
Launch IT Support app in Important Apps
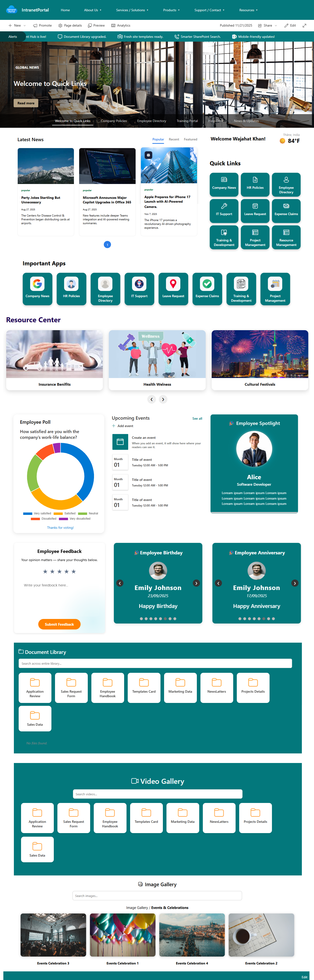(139, 289)
